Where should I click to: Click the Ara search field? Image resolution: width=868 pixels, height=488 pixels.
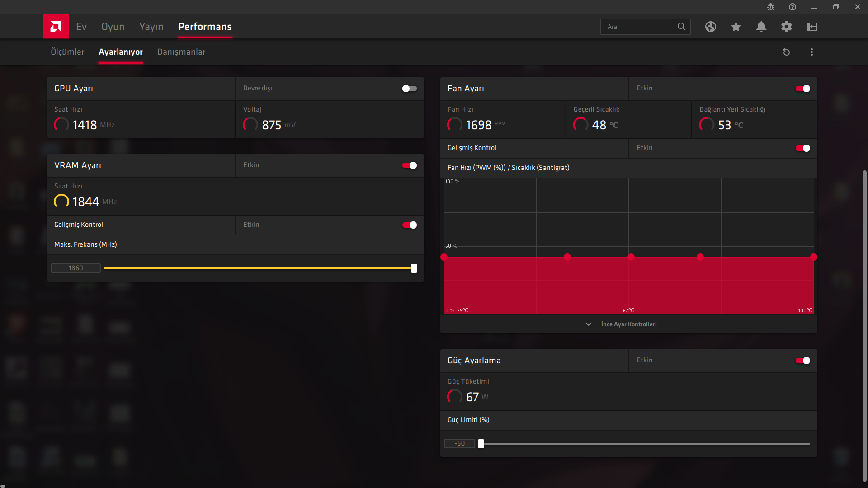click(x=640, y=27)
